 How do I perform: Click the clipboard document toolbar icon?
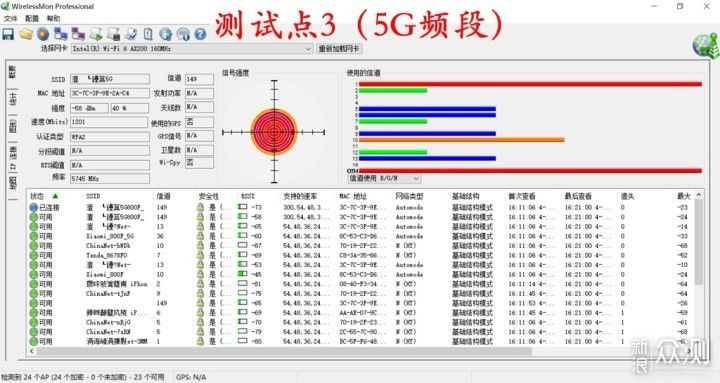pos(148,34)
